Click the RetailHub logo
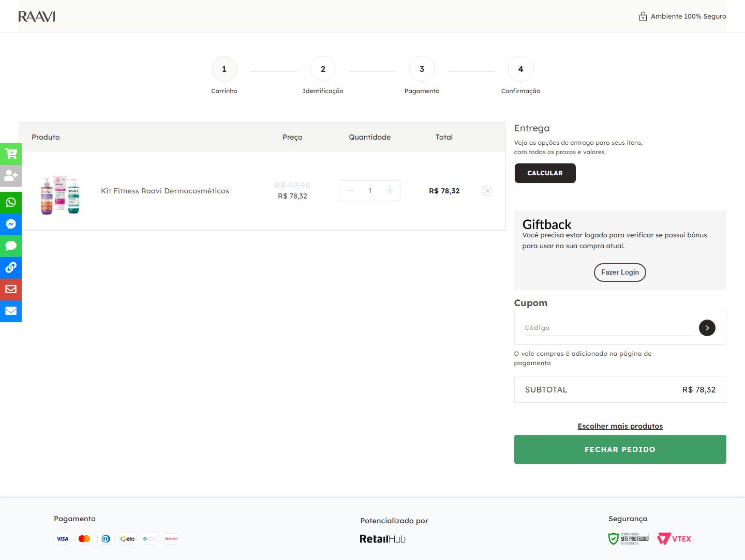 (382, 539)
